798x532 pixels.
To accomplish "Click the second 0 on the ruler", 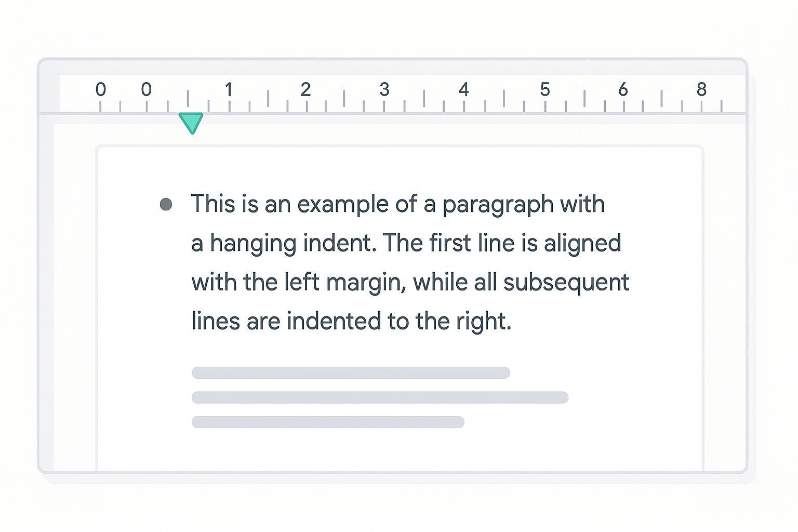I will (x=147, y=90).
